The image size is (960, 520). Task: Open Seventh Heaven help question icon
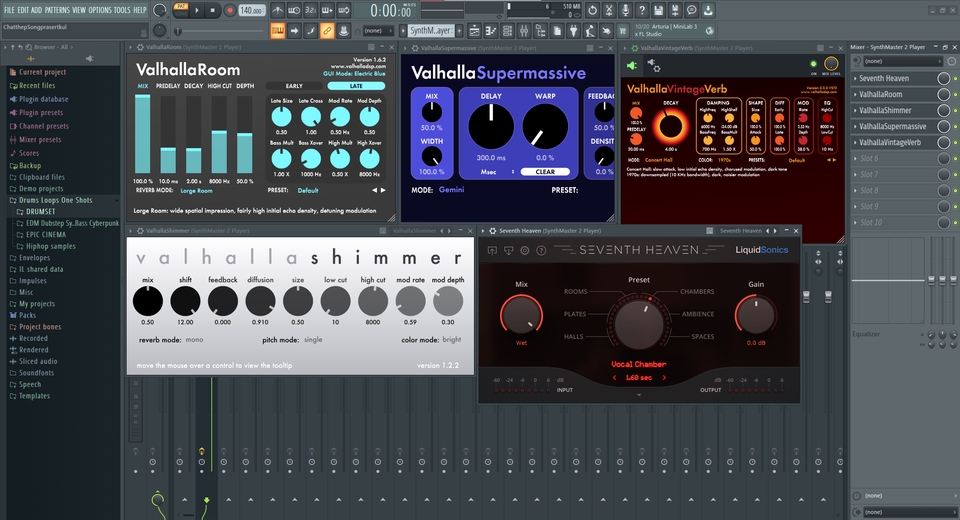pyautogui.click(x=541, y=251)
